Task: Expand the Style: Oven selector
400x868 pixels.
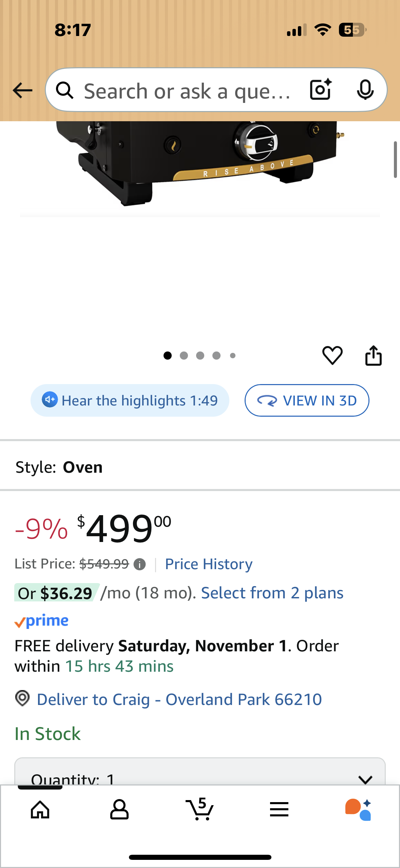Action: (199, 467)
